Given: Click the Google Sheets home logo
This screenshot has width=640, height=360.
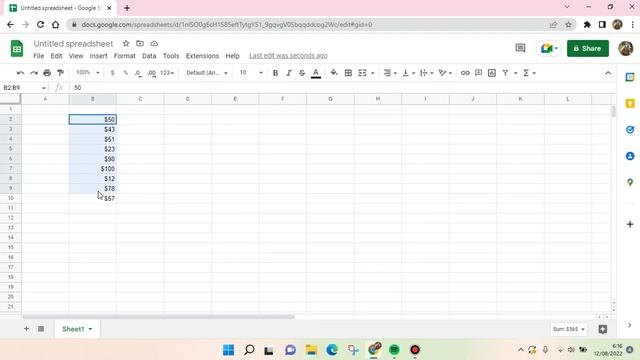Looking at the screenshot, I should tap(17, 49).
